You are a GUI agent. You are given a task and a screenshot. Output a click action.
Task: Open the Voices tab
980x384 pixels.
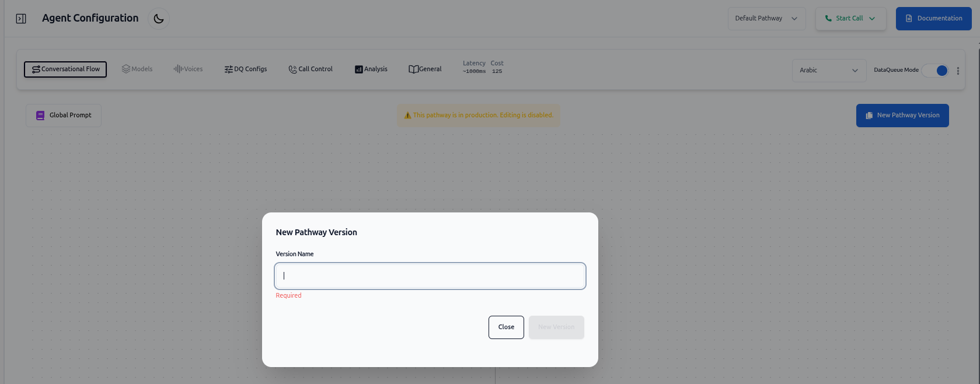(188, 69)
